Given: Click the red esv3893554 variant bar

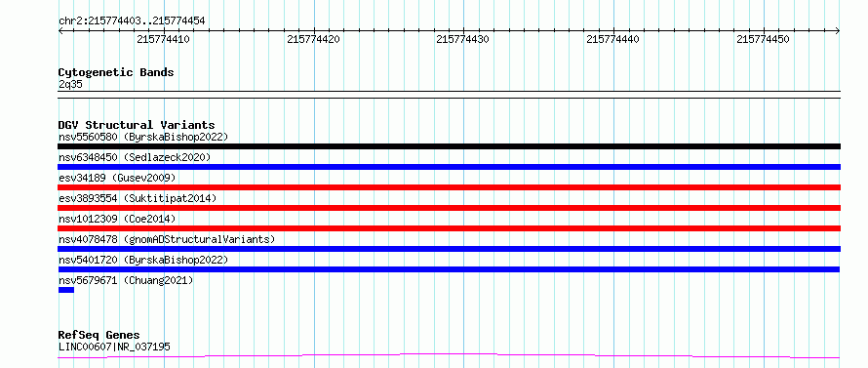Looking at the screenshot, I should click(x=449, y=208).
